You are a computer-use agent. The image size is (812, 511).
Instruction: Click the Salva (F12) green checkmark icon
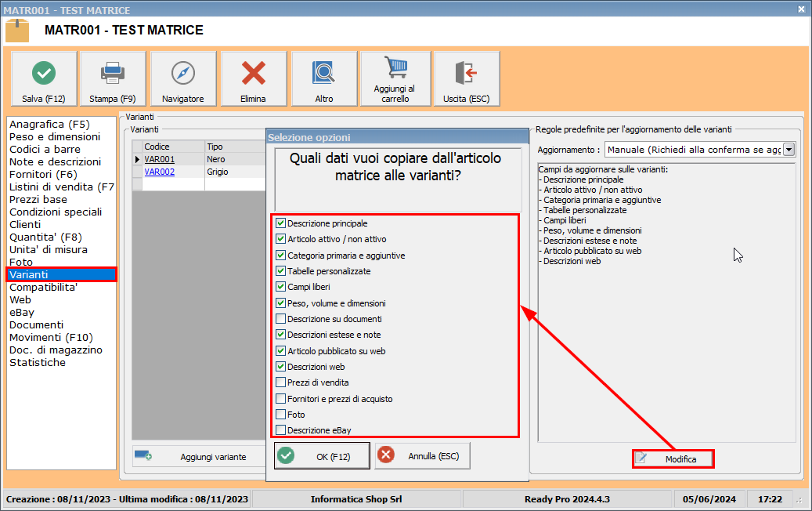click(x=44, y=74)
